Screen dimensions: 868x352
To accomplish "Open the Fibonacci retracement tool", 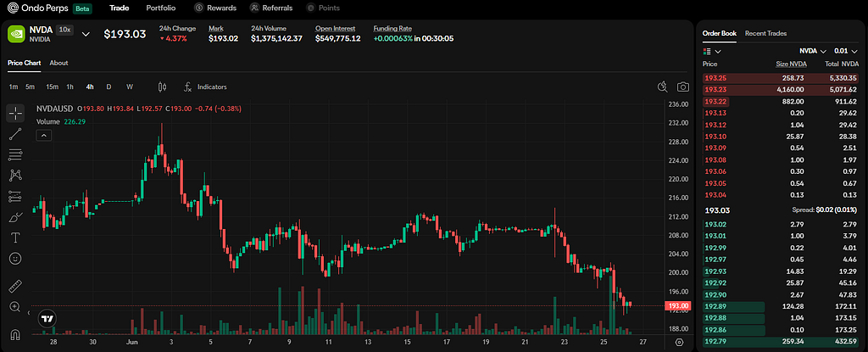I will 15,154.
